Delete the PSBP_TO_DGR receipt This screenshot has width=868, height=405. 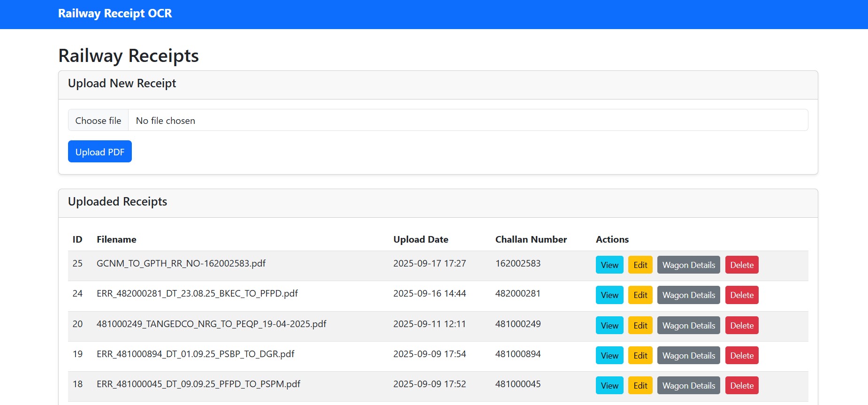[x=741, y=356]
